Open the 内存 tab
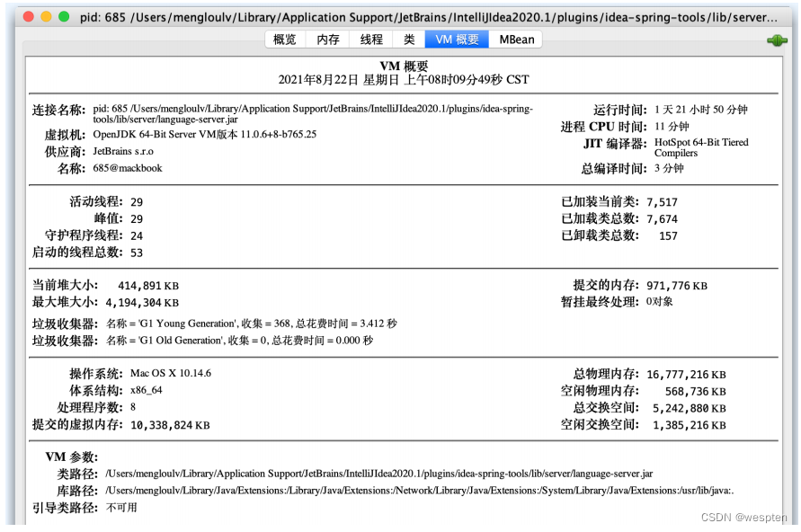This screenshot has width=801, height=532. click(328, 40)
